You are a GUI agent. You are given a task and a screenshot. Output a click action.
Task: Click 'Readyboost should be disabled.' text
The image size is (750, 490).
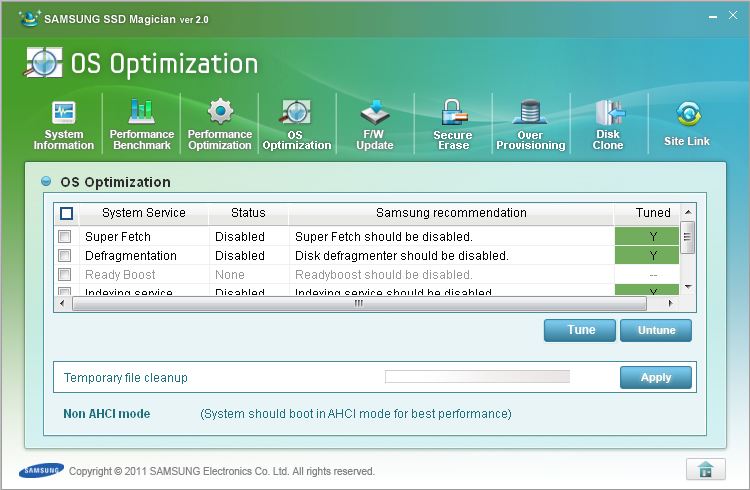point(384,275)
